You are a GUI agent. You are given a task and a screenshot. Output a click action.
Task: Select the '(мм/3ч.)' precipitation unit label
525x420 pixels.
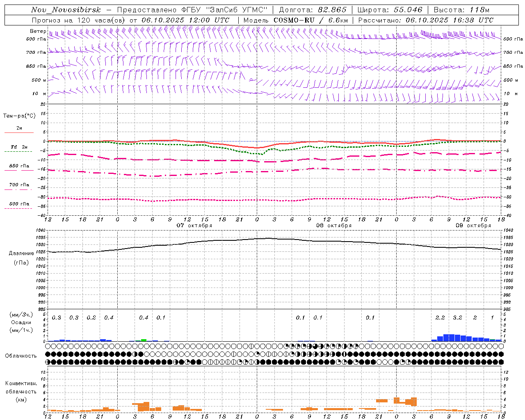pos(21,315)
